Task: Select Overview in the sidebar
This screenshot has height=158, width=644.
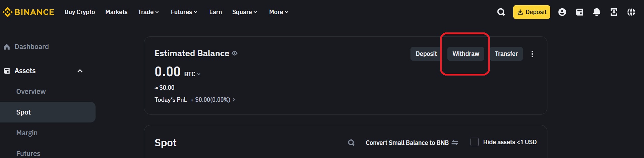Action: [x=31, y=91]
